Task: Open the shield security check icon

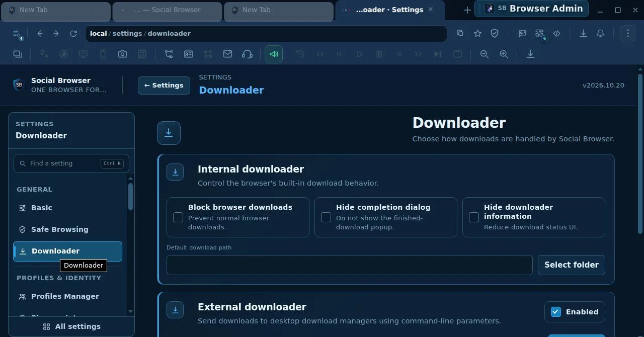Action: click(x=495, y=33)
